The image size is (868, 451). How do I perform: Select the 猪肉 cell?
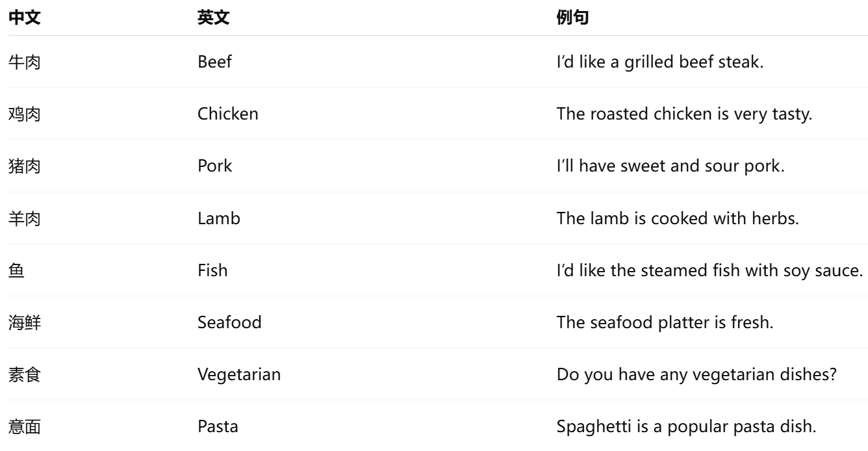[x=24, y=166]
